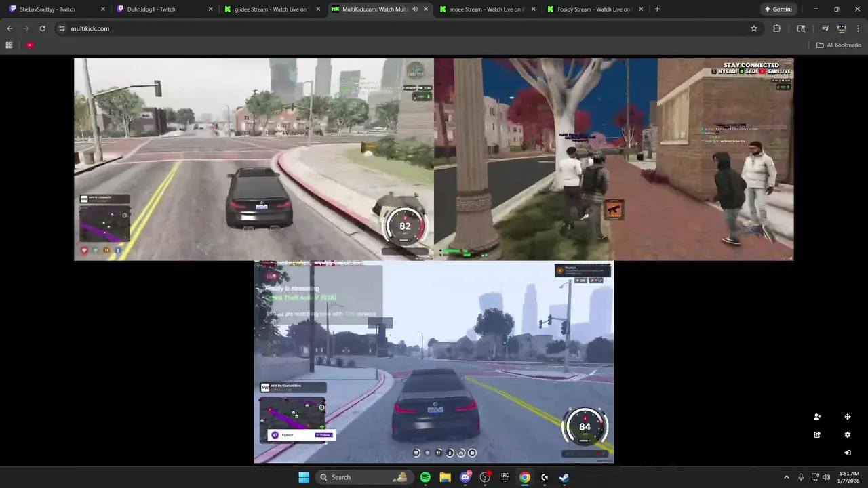Open the clock and date panel
This screenshot has width=868, height=488.
(849, 477)
